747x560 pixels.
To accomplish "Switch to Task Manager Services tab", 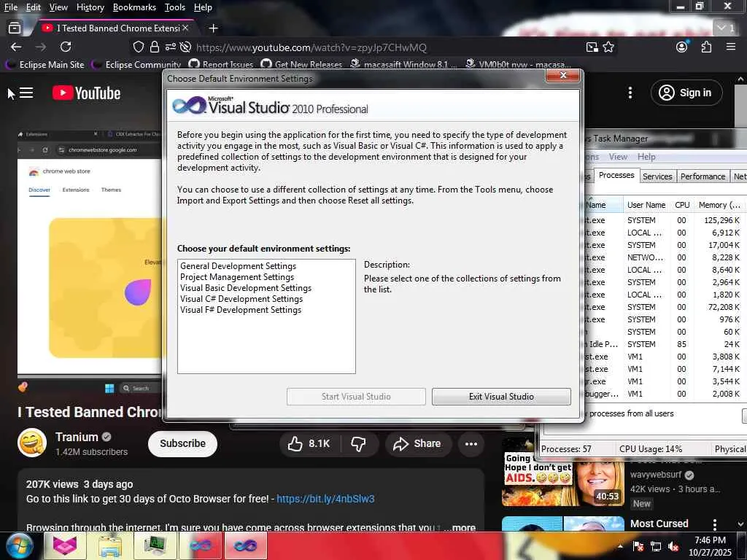I will coord(657,176).
